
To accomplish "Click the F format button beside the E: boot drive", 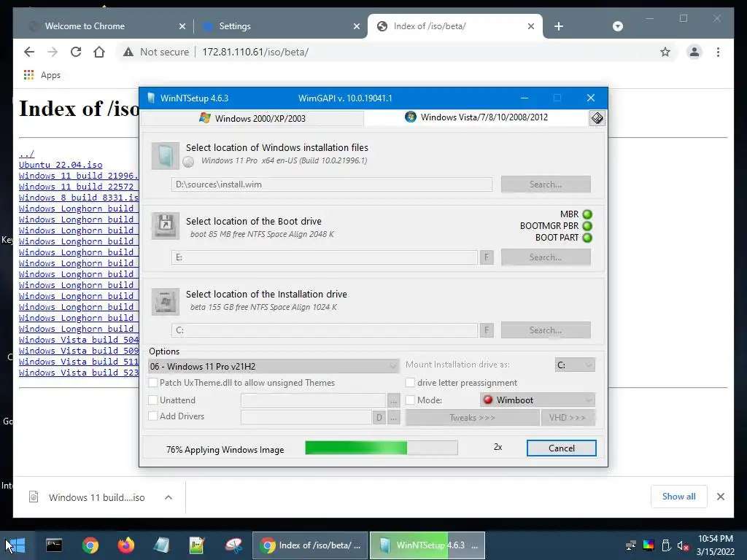I will click(487, 257).
